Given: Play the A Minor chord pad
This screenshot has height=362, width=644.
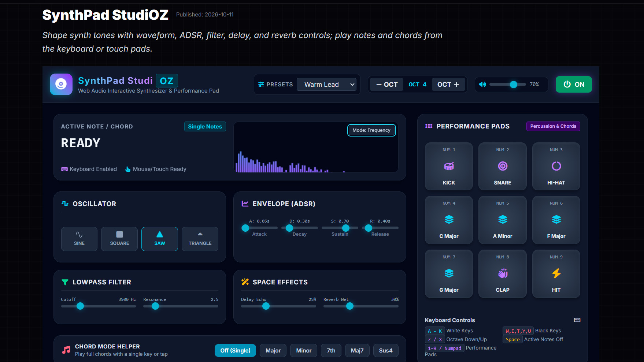Looking at the screenshot, I should click(503, 220).
